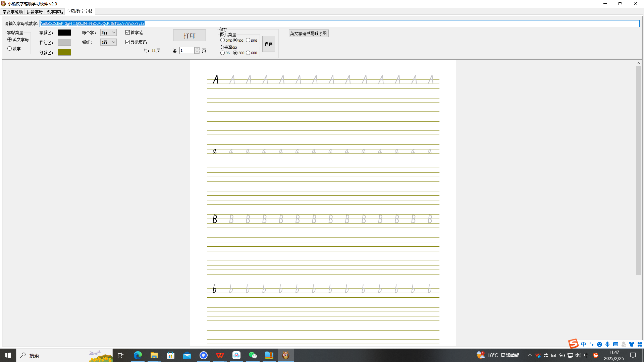Click the letters and numbers input field
644x362 pixels.
(x=339, y=23)
